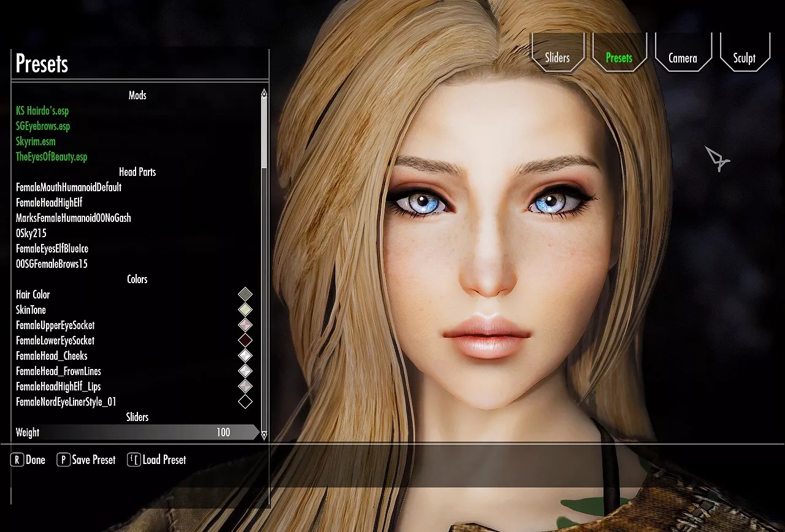Switch to the Sliders tab
785x532 pixels.
[x=557, y=53]
